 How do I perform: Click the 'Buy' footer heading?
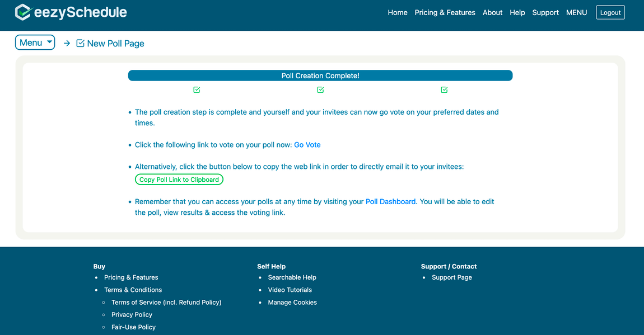(x=99, y=267)
